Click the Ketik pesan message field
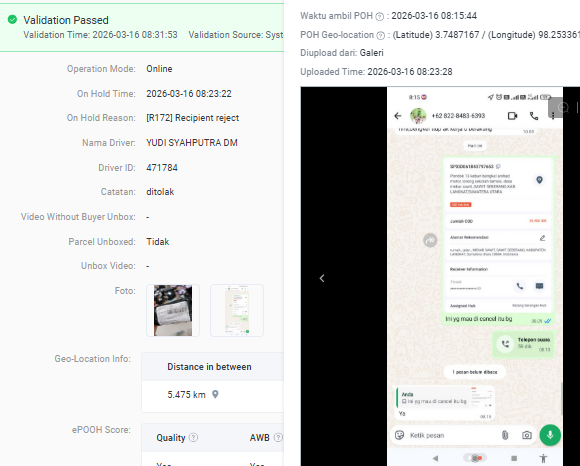This screenshot has height=466, width=580. coord(452,435)
